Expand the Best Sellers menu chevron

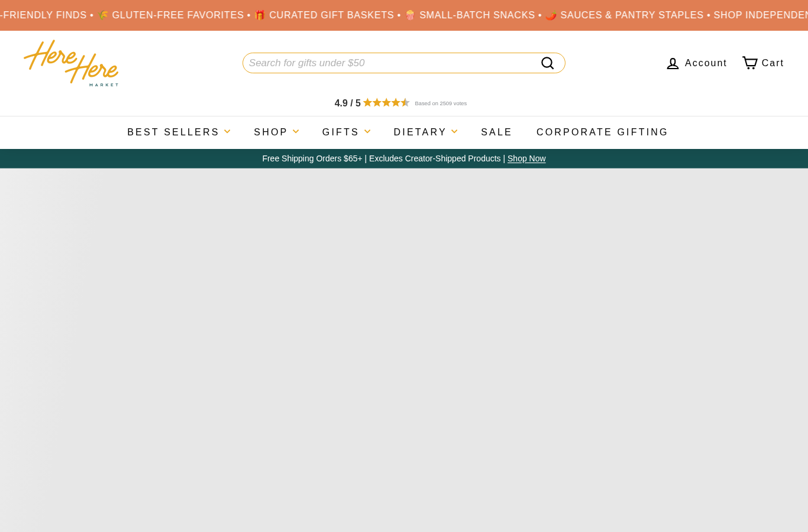click(227, 132)
